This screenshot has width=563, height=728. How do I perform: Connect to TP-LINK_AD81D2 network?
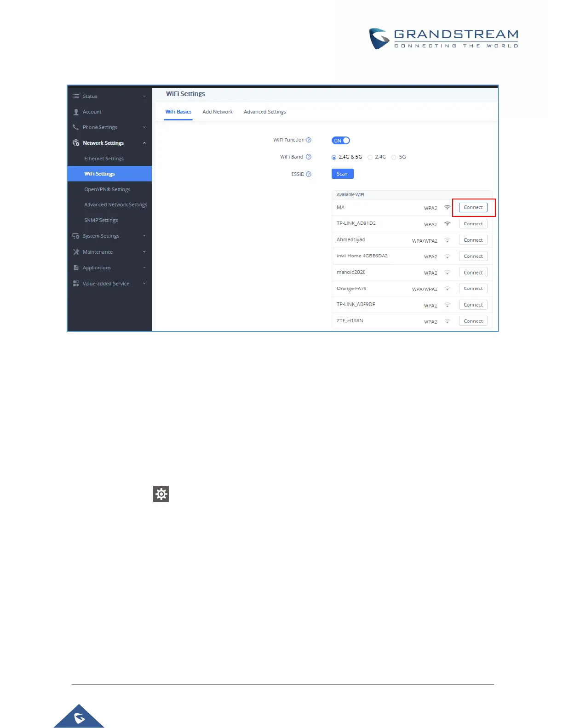tap(473, 224)
